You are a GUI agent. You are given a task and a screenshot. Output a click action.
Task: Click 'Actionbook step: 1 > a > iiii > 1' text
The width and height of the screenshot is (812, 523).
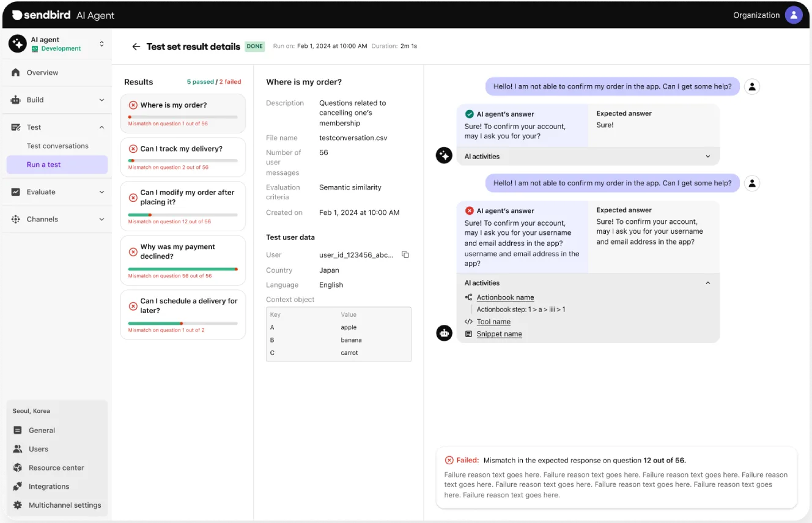pos(521,310)
